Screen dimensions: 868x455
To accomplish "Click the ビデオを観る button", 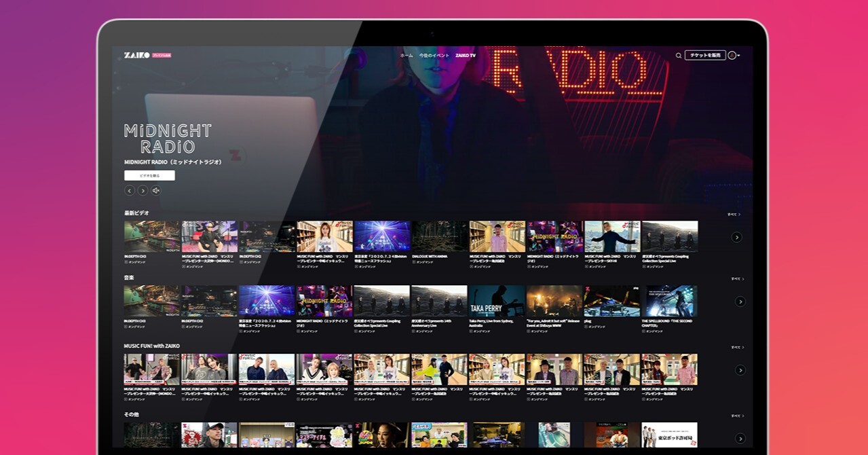I will 149,175.
